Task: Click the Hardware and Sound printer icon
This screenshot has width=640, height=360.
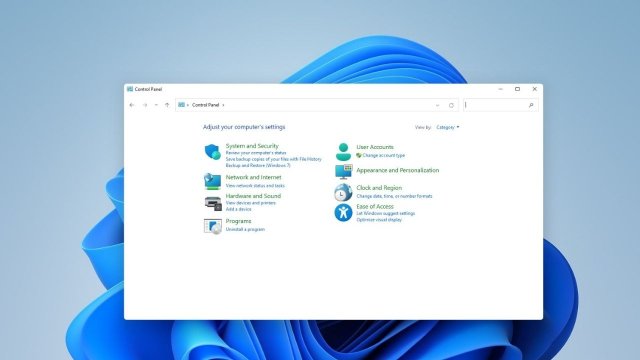Action: (213, 203)
